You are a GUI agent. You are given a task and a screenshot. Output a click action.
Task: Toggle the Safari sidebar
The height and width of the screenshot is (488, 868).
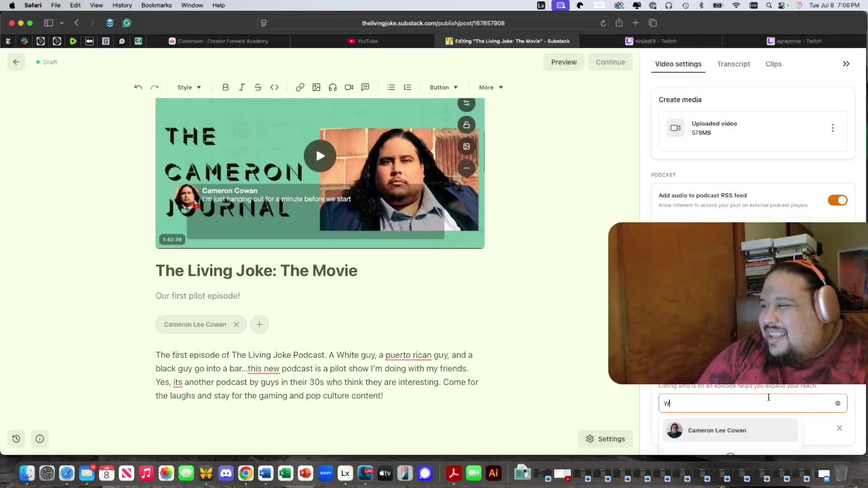[48, 23]
